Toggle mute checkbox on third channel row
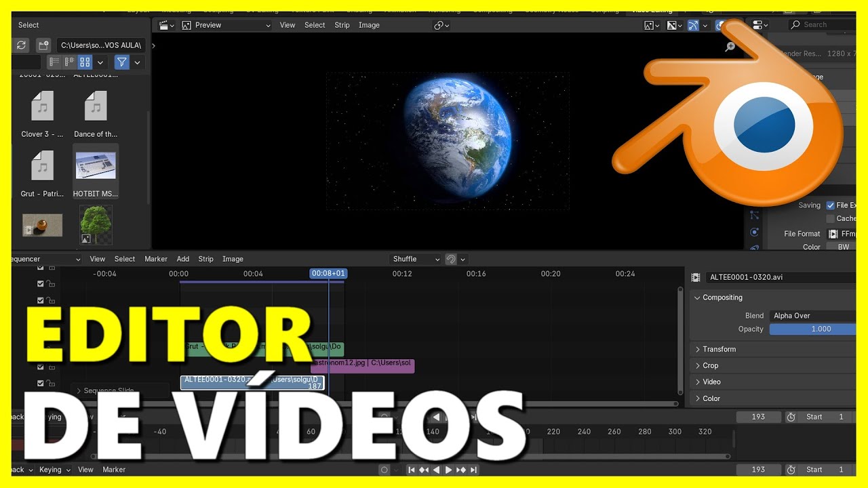868x488 pixels. coord(41,300)
